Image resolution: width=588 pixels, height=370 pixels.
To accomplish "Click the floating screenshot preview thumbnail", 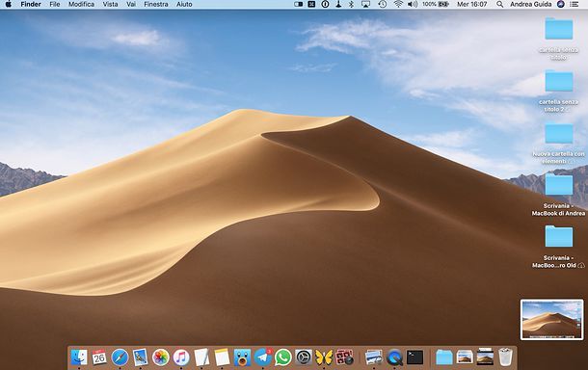I will pos(551,319).
